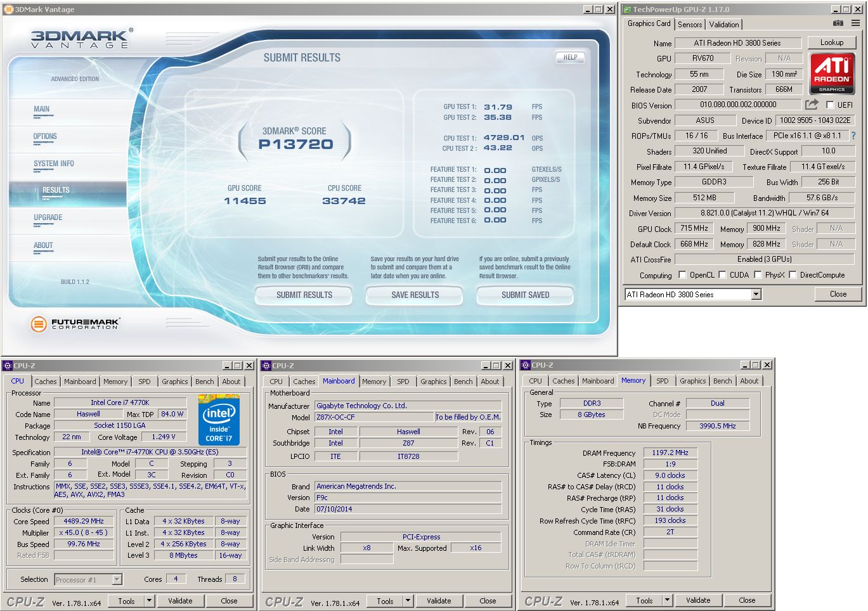Viewport: 868px width, 611px height.
Task: Expand the Tools dropdown arrow in the CPU-Z Mainboard window
Action: 408,601
